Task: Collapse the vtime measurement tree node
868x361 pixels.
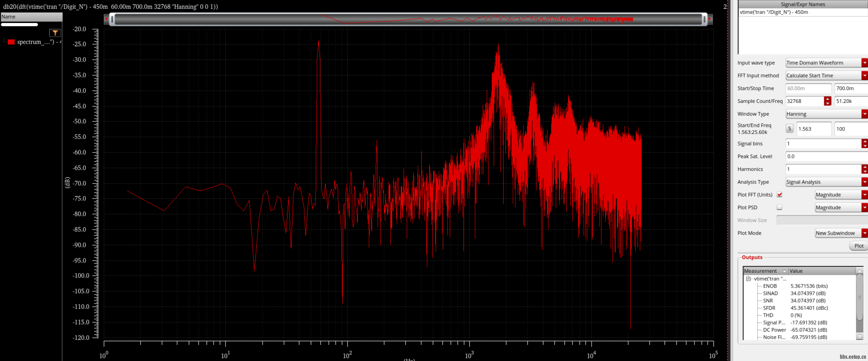Action: tap(748, 279)
